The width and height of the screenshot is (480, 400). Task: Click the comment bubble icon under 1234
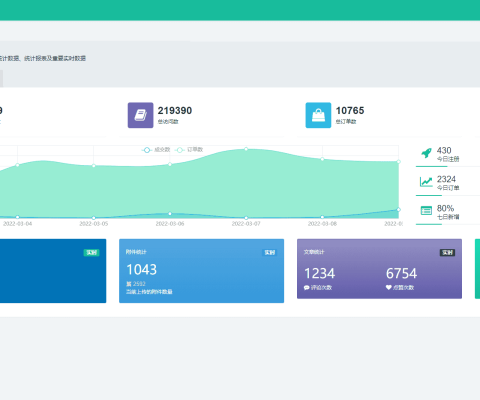(x=307, y=287)
